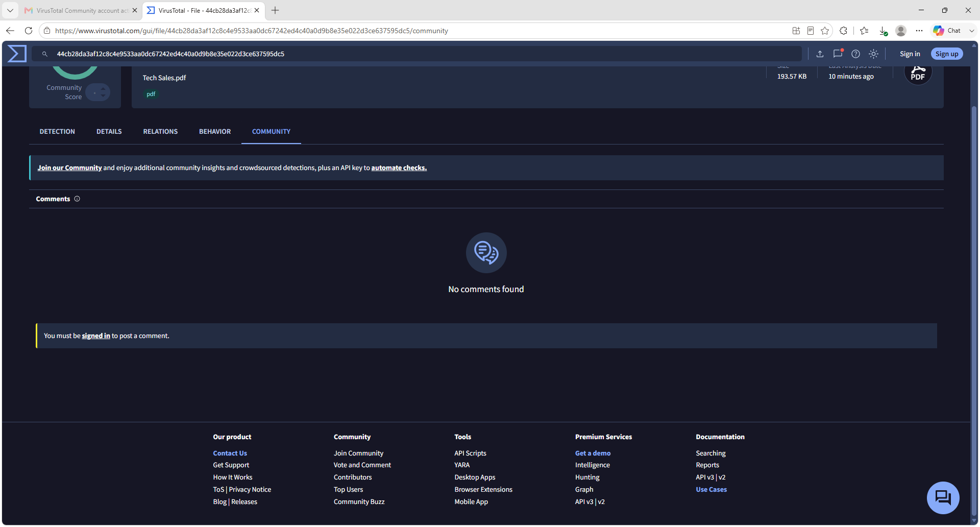Open the Get Support footer link
Screen dimensions: 980x527
pos(231,465)
